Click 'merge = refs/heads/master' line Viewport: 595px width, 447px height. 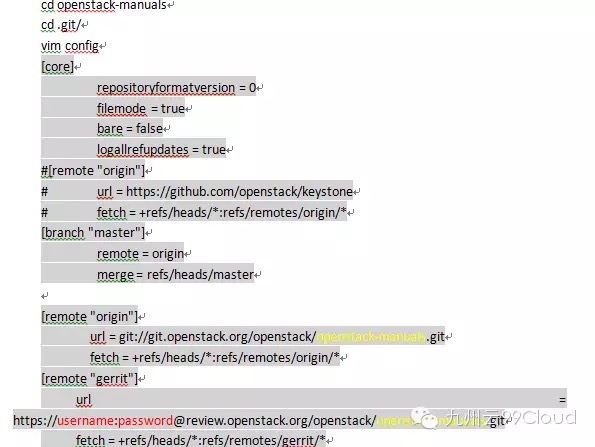pyautogui.click(x=175, y=274)
